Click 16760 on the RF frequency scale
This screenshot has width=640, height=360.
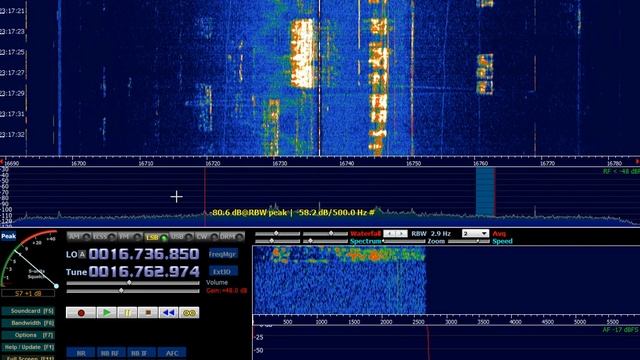480,163
